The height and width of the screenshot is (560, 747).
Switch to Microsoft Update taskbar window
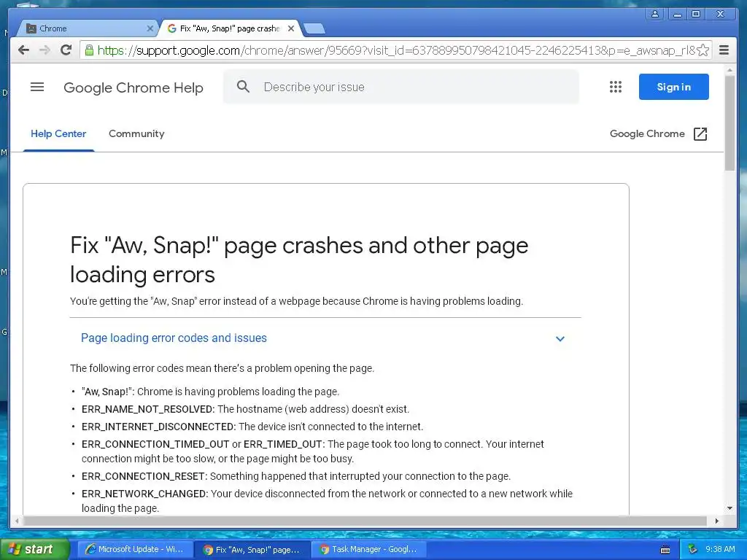point(135,550)
